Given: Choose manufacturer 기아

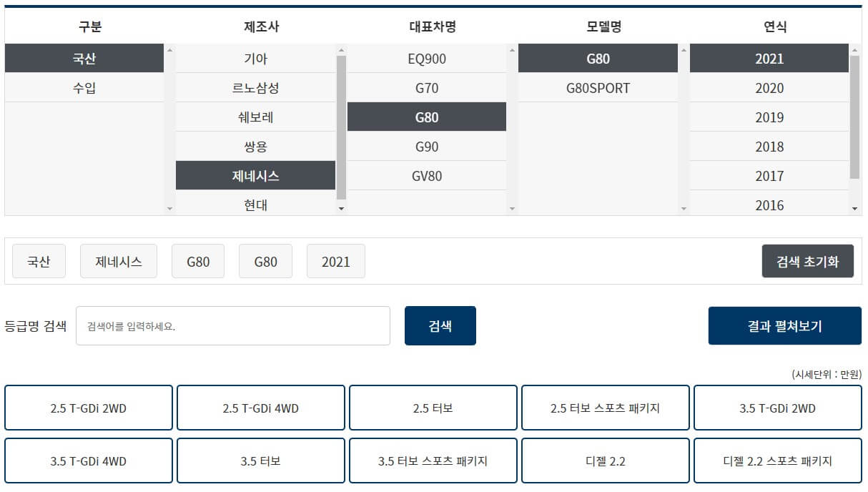Looking at the screenshot, I should tap(255, 59).
